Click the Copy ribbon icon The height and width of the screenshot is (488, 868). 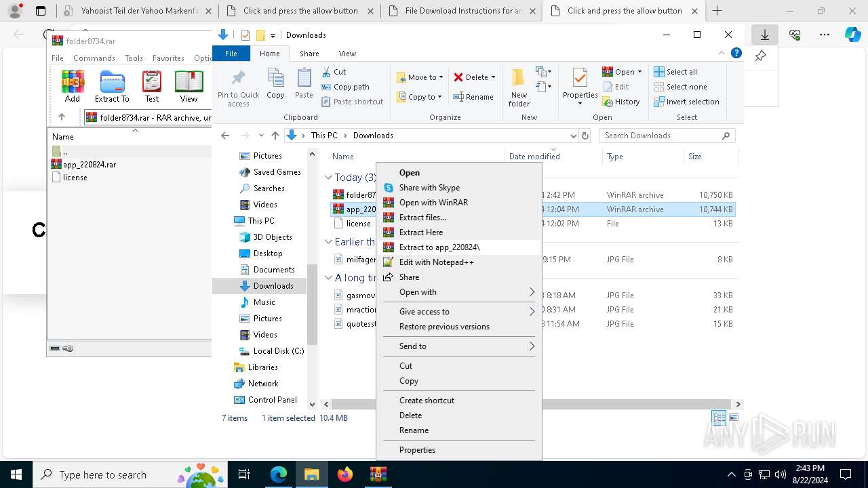pyautogui.click(x=275, y=84)
